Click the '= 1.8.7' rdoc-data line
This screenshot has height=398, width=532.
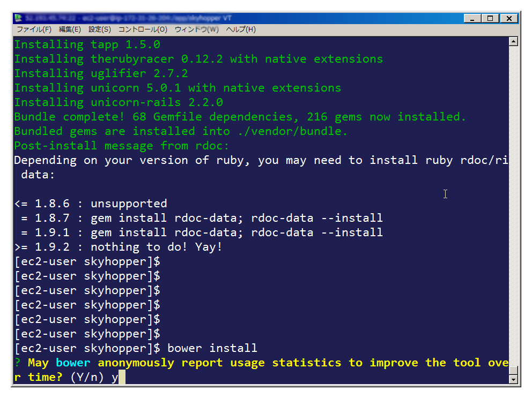pyautogui.click(x=202, y=219)
